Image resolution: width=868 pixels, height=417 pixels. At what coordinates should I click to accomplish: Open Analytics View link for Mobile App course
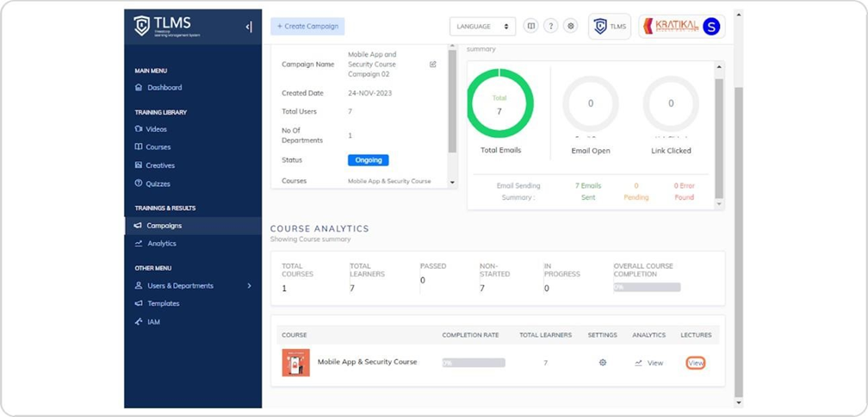coord(654,364)
